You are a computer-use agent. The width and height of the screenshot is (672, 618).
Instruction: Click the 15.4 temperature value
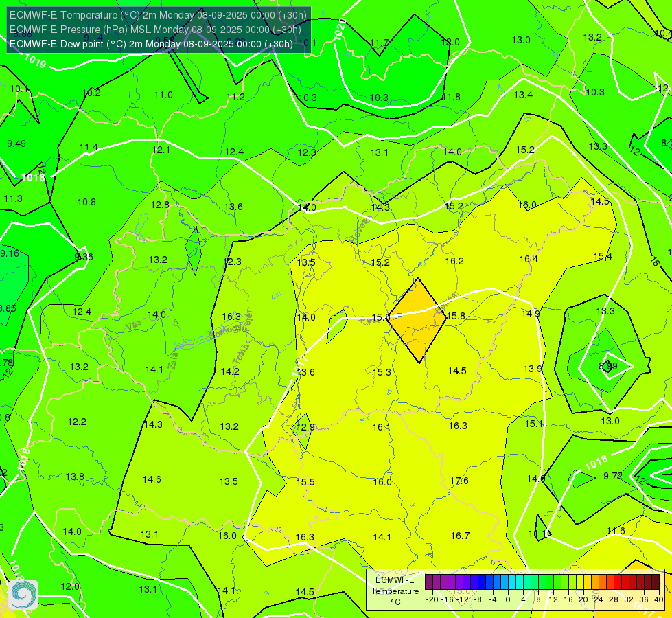(x=603, y=256)
